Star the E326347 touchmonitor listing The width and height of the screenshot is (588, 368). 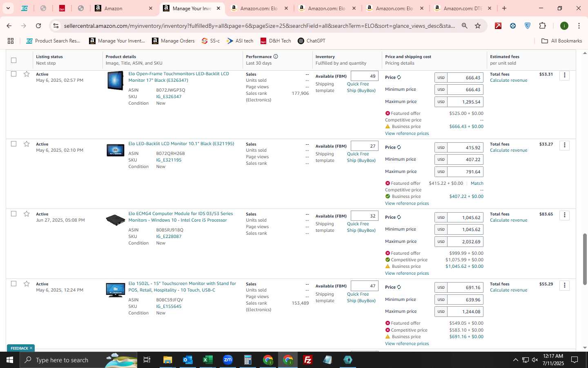point(27,74)
